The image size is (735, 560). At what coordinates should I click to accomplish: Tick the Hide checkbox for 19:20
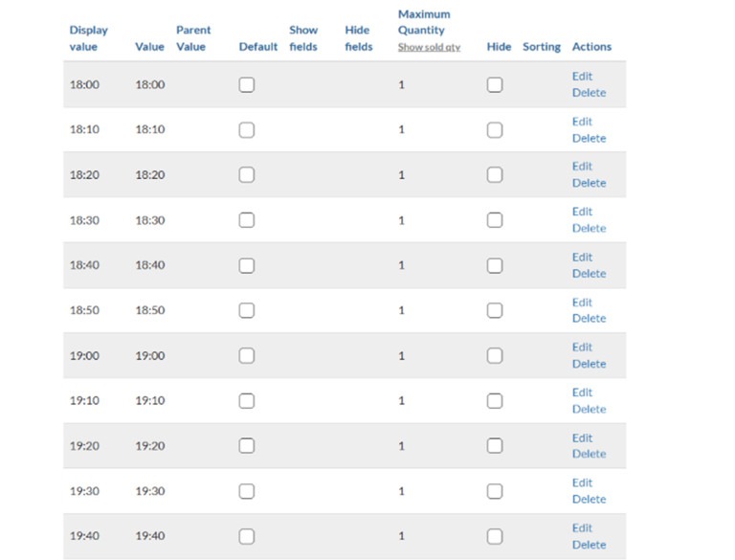click(495, 445)
